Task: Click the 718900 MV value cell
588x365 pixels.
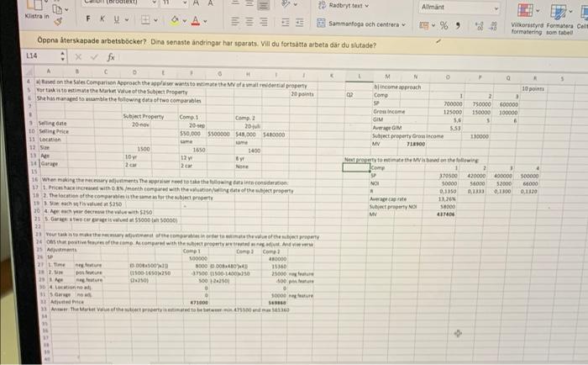Action: tap(416, 144)
